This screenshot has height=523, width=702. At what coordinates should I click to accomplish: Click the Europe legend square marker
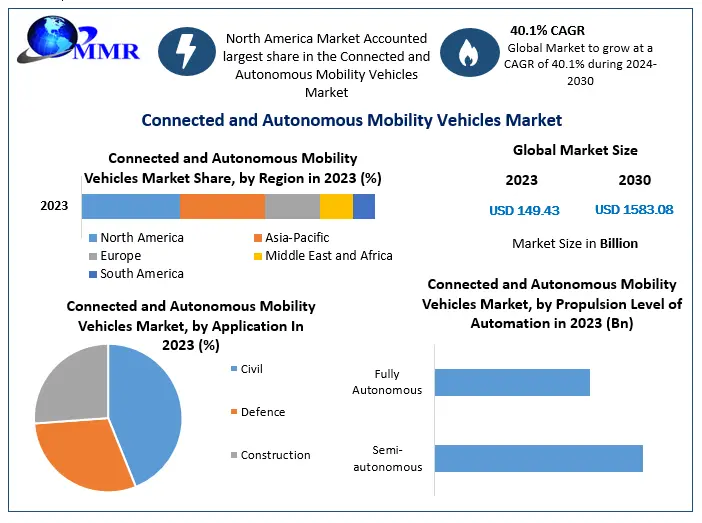[x=93, y=256]
